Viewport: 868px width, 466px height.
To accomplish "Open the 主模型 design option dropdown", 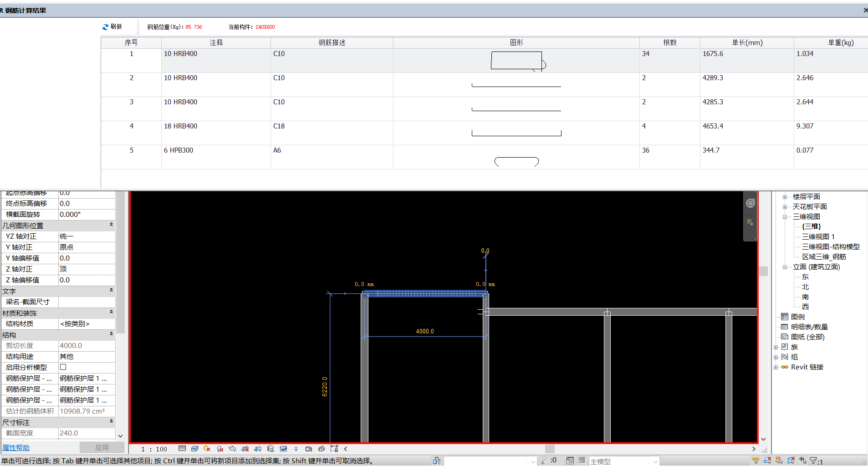I will (x=655, y=461).
